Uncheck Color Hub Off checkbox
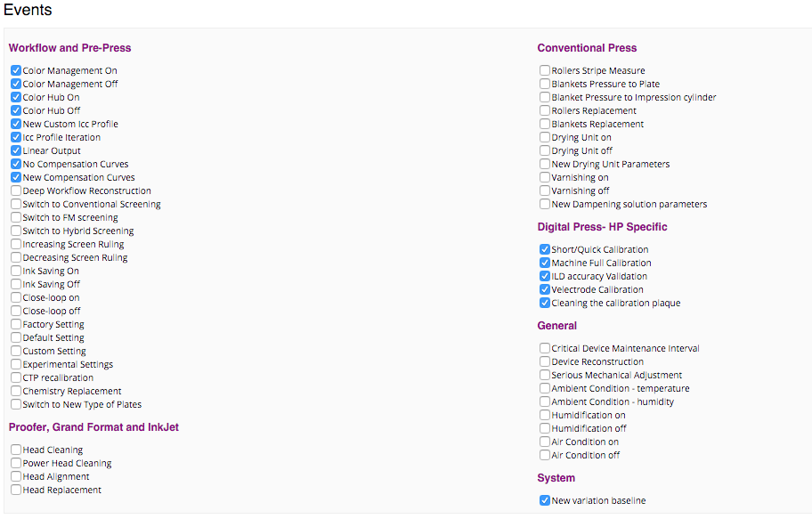 16,110
